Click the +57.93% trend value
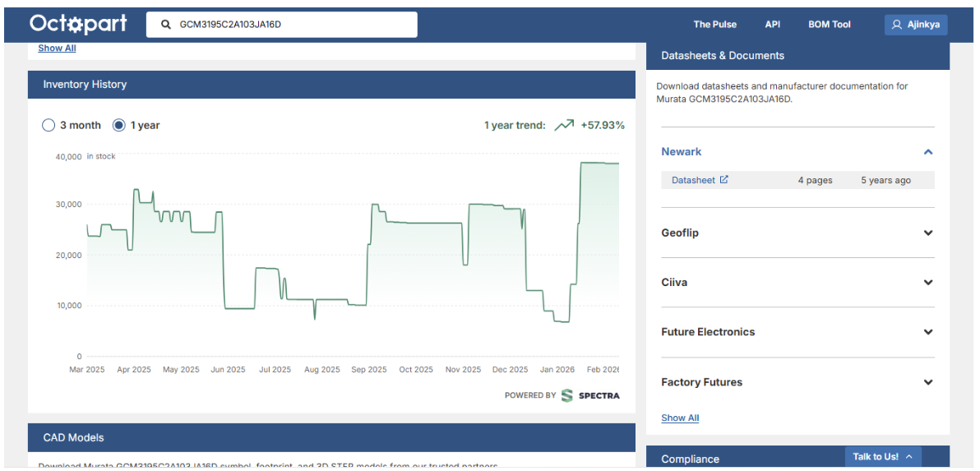 (x=603, y=125)
